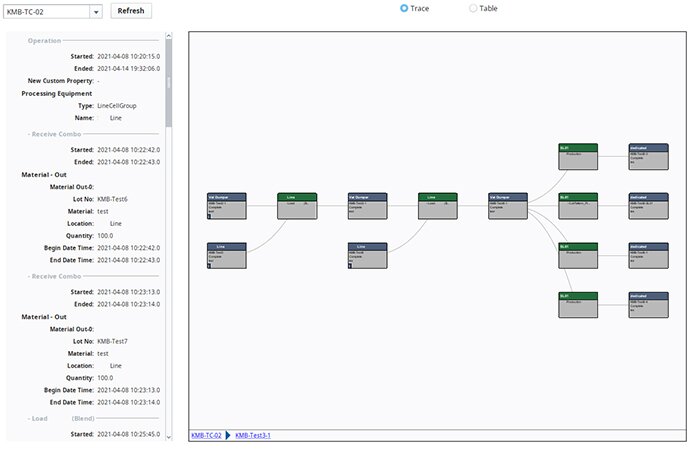700x455 pixels.
Task: Open the KMB-Test3-1 breadcrumb link
Action: tap(254, 436)
